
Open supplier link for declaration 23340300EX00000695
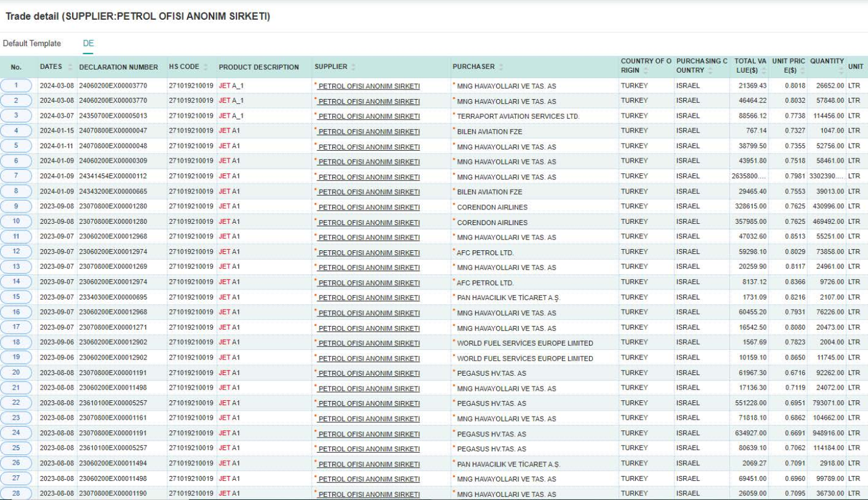pyautogui.click(x=369, y=298)
